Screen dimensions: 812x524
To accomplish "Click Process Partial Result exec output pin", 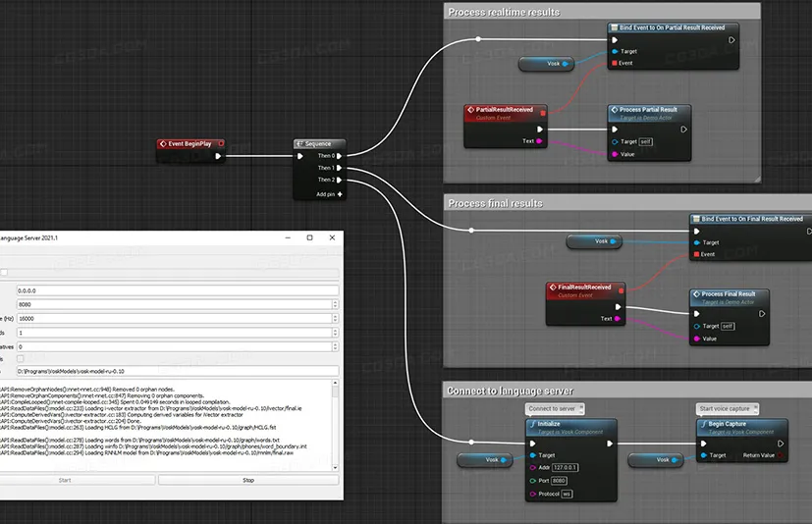I will pyautogui.click(x=683, y=130).
